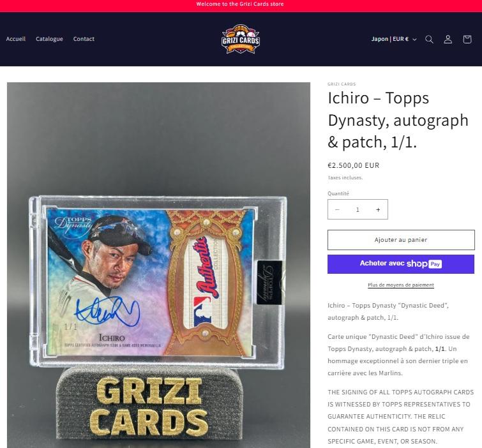Click the chevron next to EUR €
The width and height of the screenshot is (482, 448).
414,40
